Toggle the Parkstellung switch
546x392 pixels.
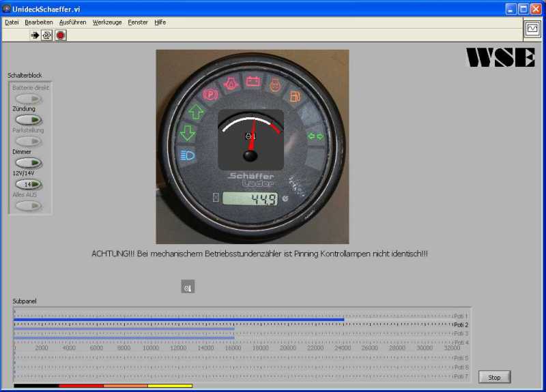(x=29, y=141)
